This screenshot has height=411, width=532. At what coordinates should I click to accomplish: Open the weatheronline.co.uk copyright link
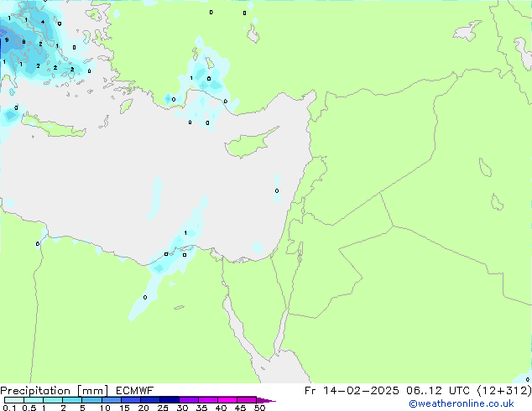point(462,403)
